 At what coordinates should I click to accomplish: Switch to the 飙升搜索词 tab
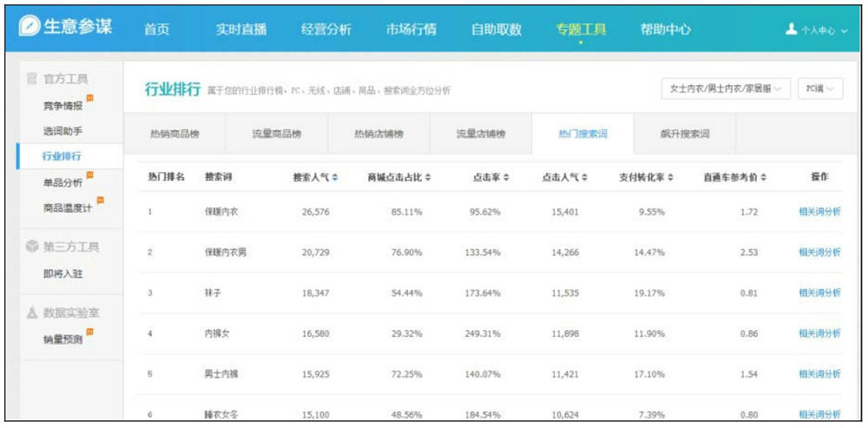684,135
